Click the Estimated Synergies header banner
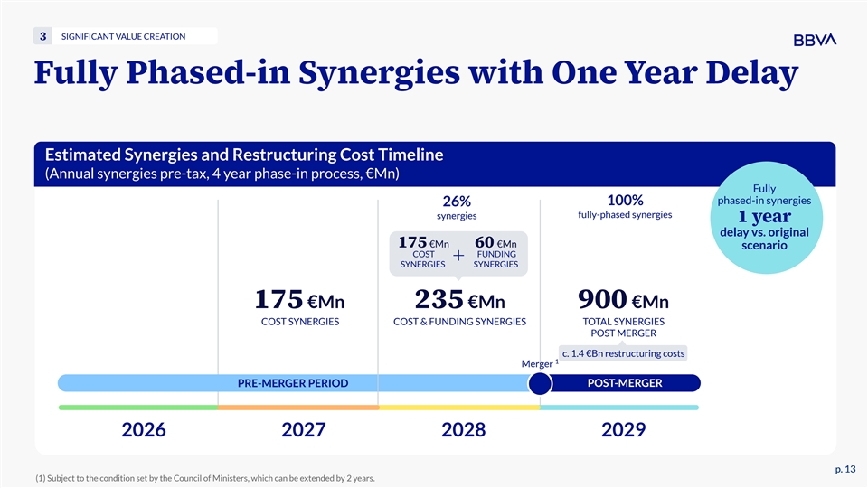This screenshot has width=868, height=488. click(434, 164)
